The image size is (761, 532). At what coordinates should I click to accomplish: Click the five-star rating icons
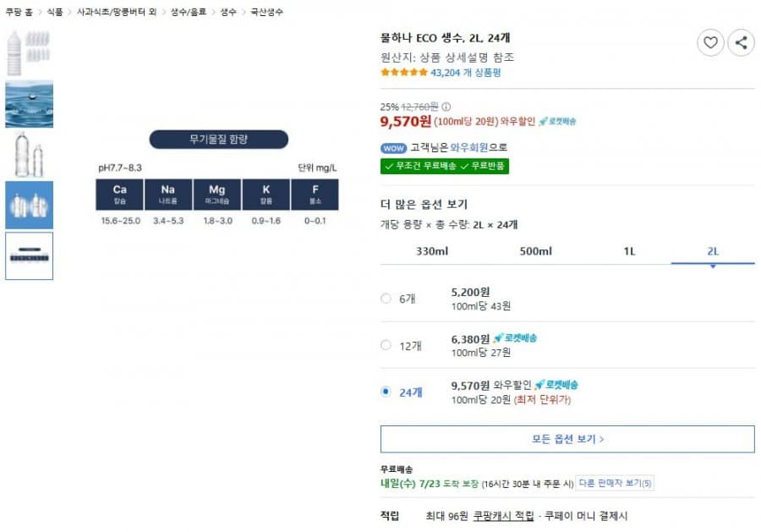click(x=404, y=73)
